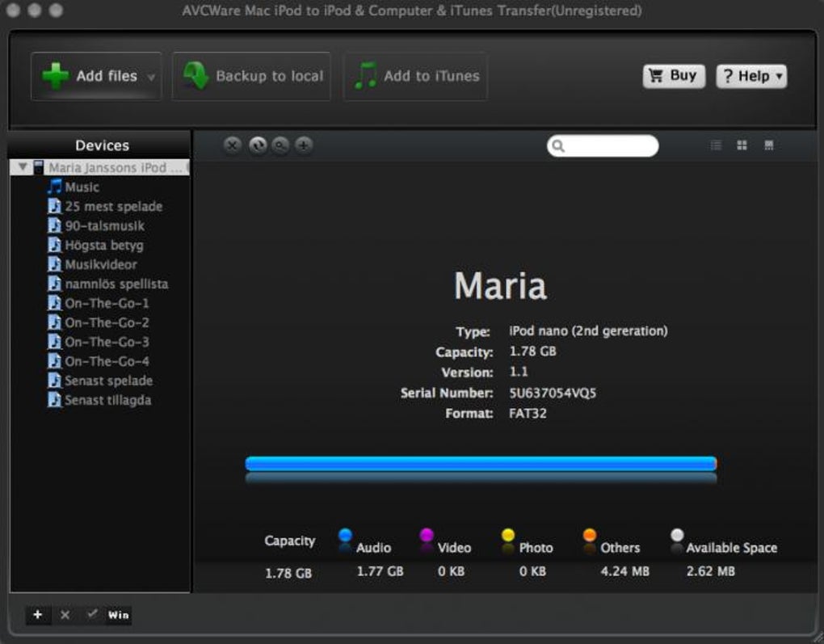Screen dimensions: 824x644
Task: Click the FAT32 format value
Action: (528, 413)
